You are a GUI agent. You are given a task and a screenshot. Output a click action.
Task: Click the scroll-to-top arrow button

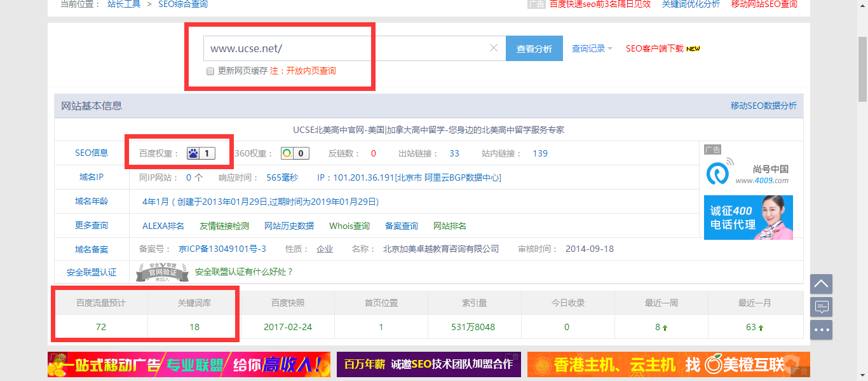[821, 284]
